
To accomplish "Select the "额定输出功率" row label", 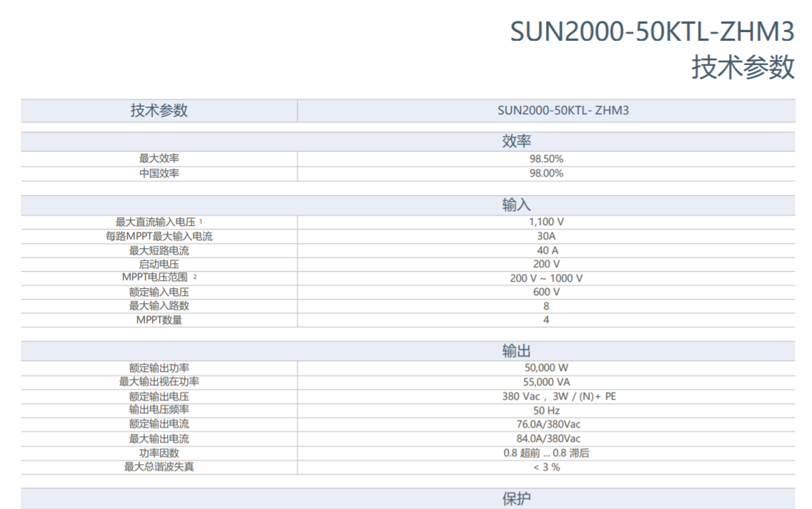I will point(159,368).
